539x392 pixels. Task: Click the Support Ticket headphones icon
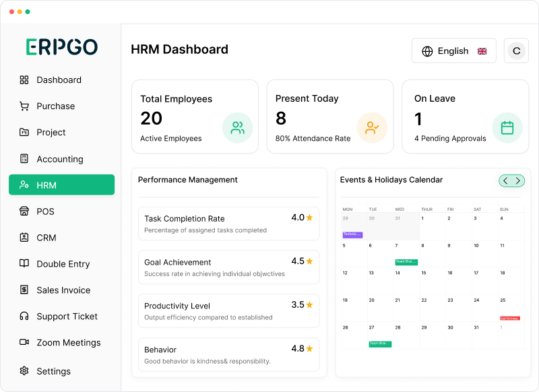click(x=24, y=316)
